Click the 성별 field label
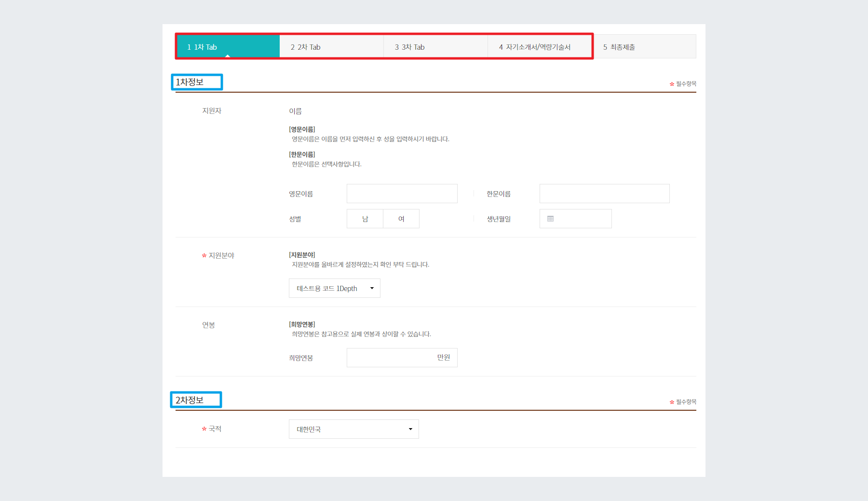This screenshot has height=501, width=868. coord(295,219)
